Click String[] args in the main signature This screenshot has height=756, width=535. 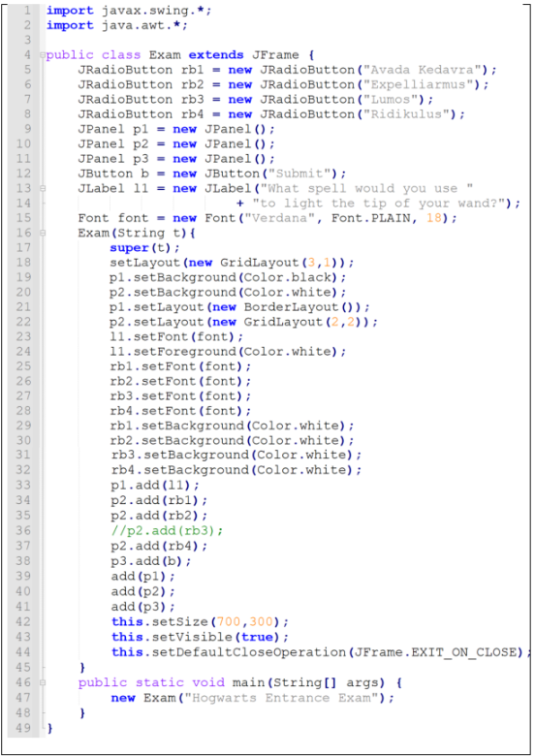pos(327,682)
